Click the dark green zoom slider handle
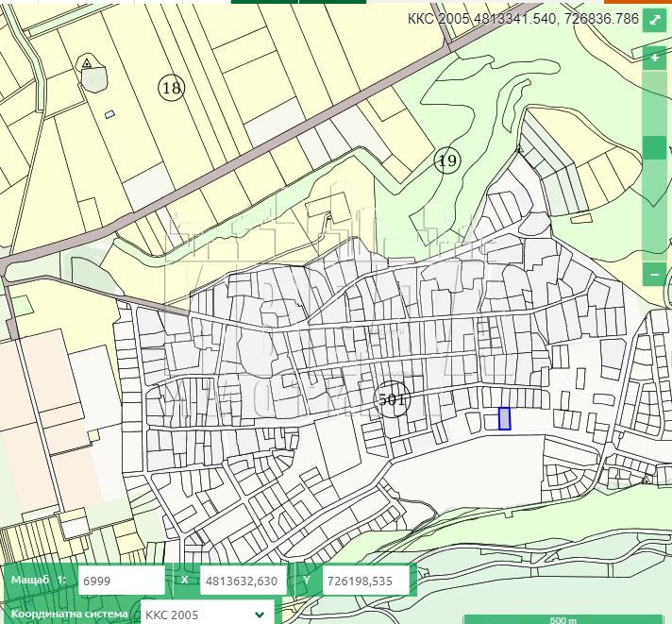The image size is (672, 624). click(x=654, y=148)
